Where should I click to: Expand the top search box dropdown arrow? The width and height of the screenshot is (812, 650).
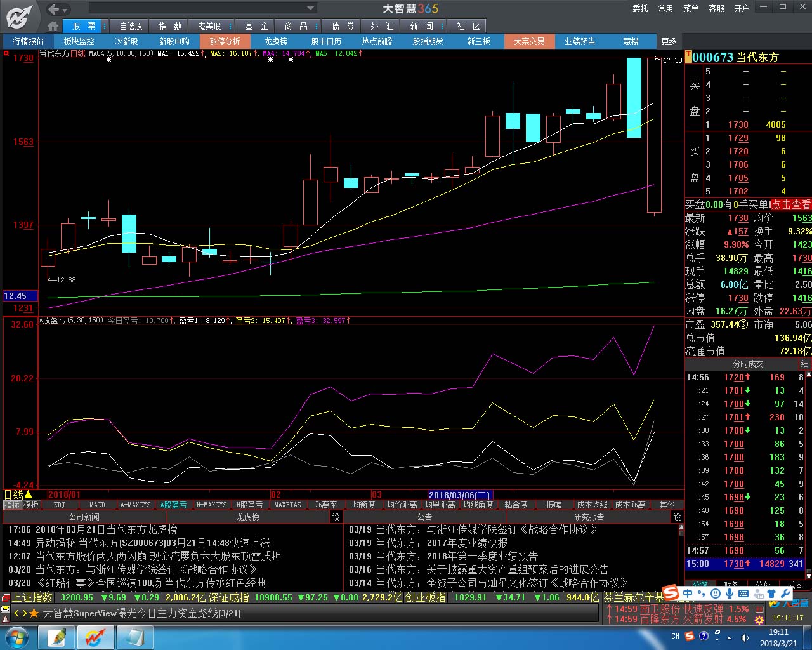pyautogui.click(x=311, y=8)
